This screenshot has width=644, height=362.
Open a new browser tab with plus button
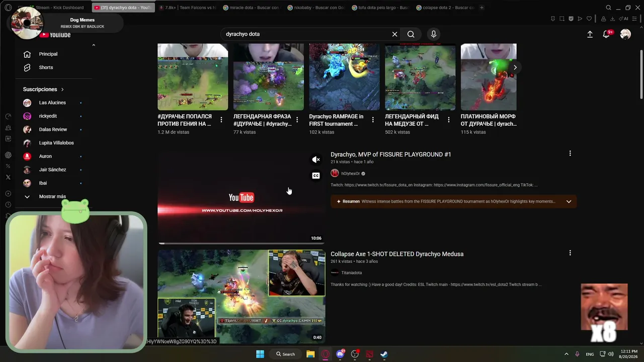481,8
